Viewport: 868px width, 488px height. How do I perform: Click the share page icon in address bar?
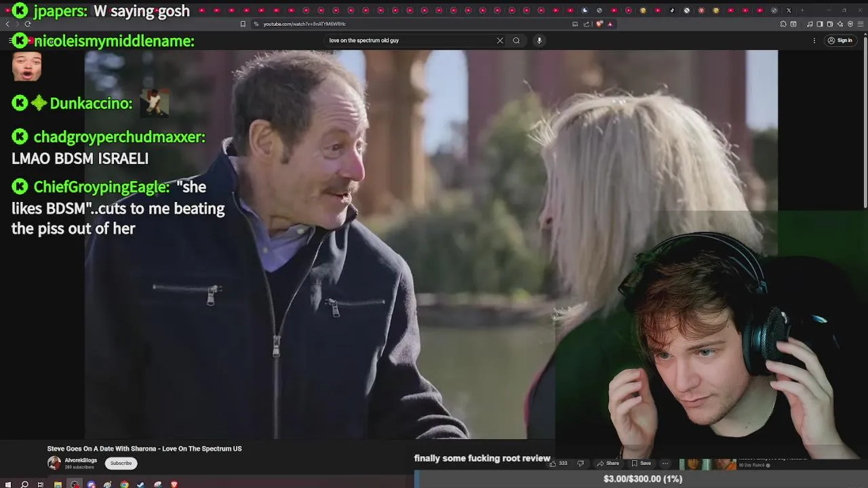click(x=586, y=24)
